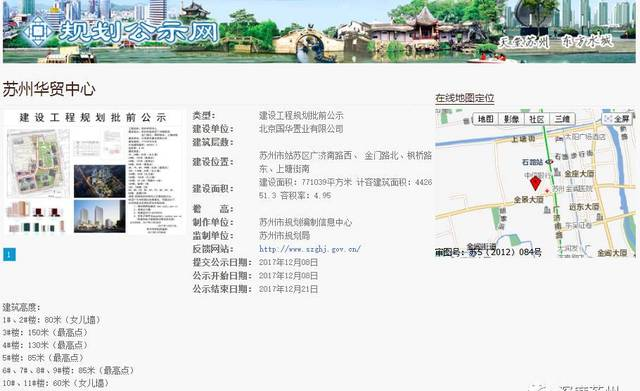Click the night aerial rendering thumbnail
Viewport: 640px width, 391px height.
click(x=100, y=182)
